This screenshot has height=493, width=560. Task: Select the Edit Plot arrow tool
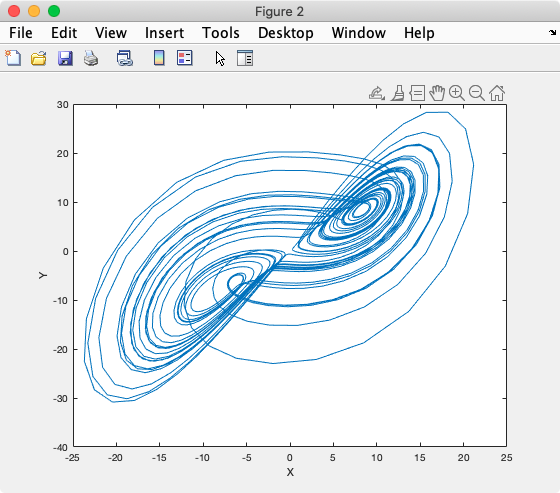click(220, 58)
